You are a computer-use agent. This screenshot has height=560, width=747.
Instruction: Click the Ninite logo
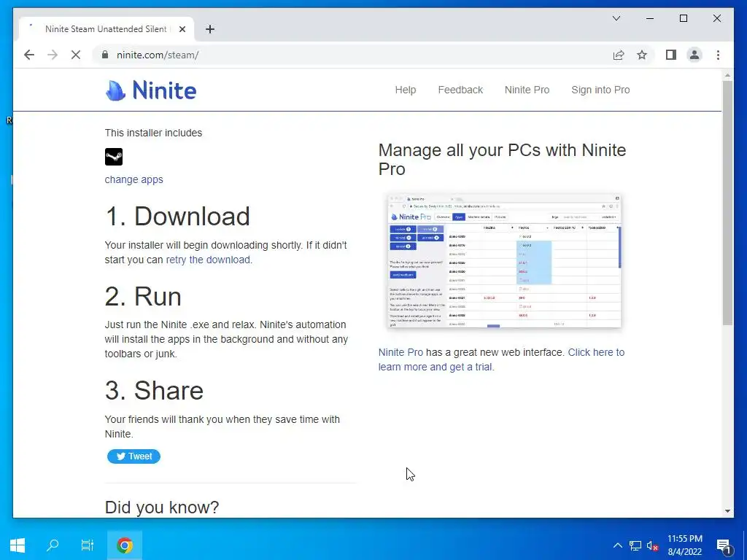click(x=150, y=90)
